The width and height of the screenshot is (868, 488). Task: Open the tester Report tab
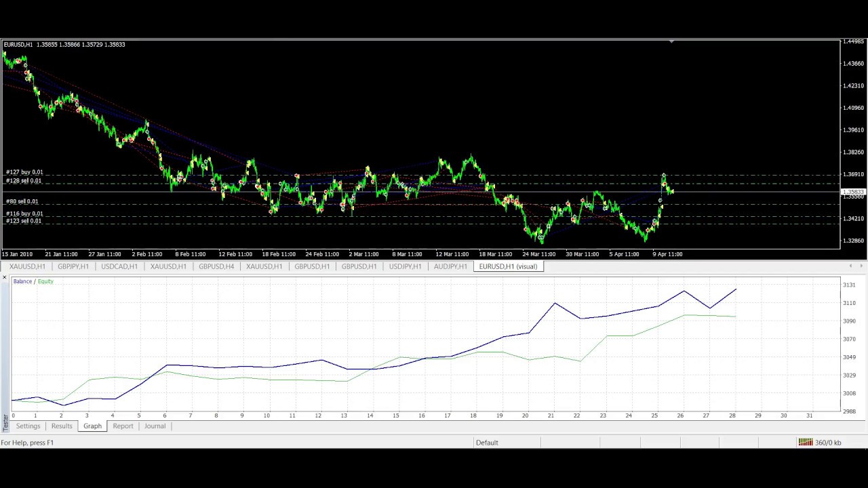pyautogui.click(x=123, y=426)
